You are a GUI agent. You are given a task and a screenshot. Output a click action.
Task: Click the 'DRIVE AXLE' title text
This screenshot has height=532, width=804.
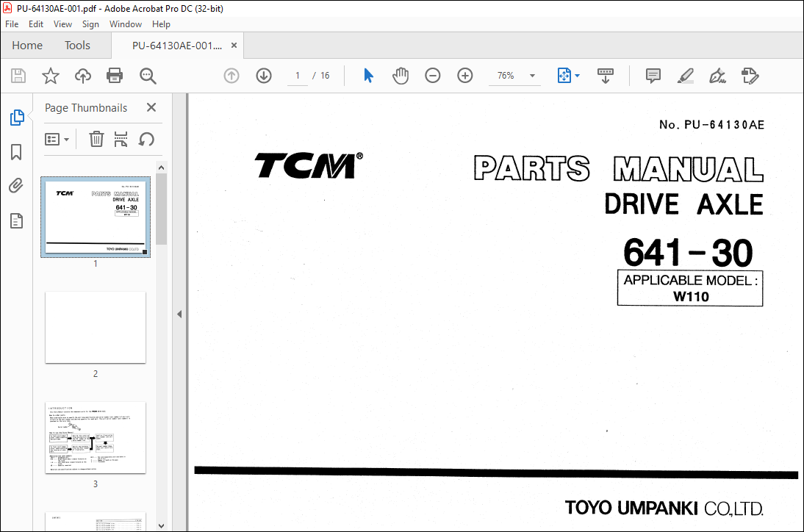coord(683,204)
